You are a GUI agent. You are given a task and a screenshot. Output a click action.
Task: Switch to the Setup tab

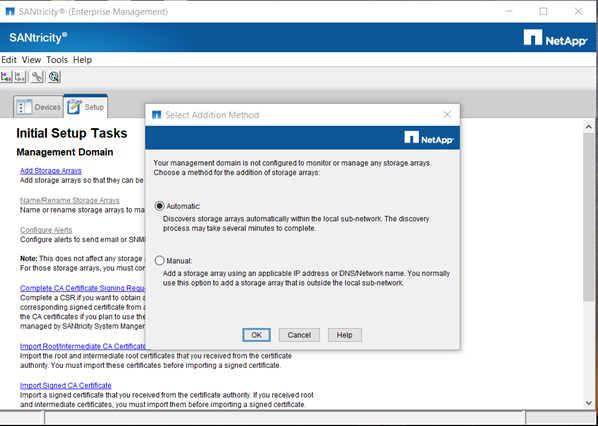86,107
